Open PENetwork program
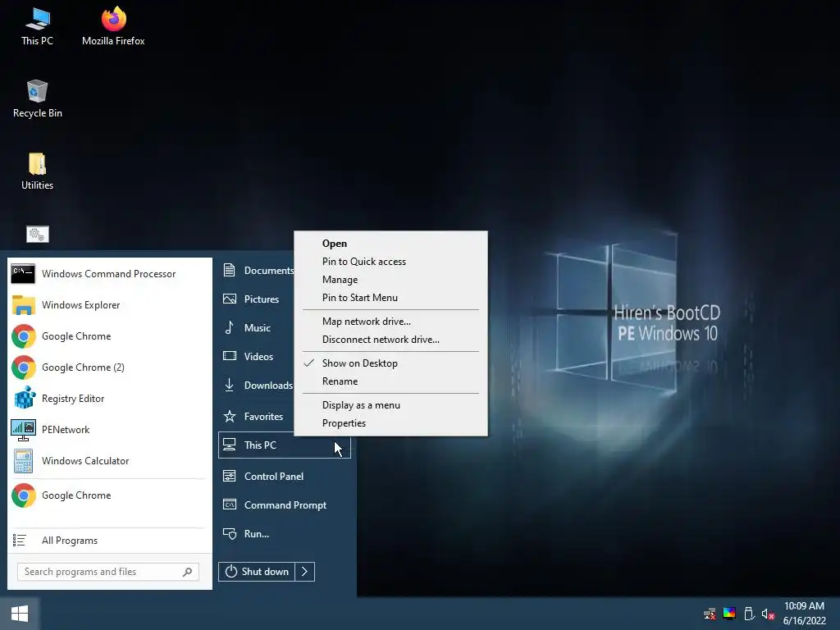This screenshot has height=630, width=840. [x=107, y=430]
